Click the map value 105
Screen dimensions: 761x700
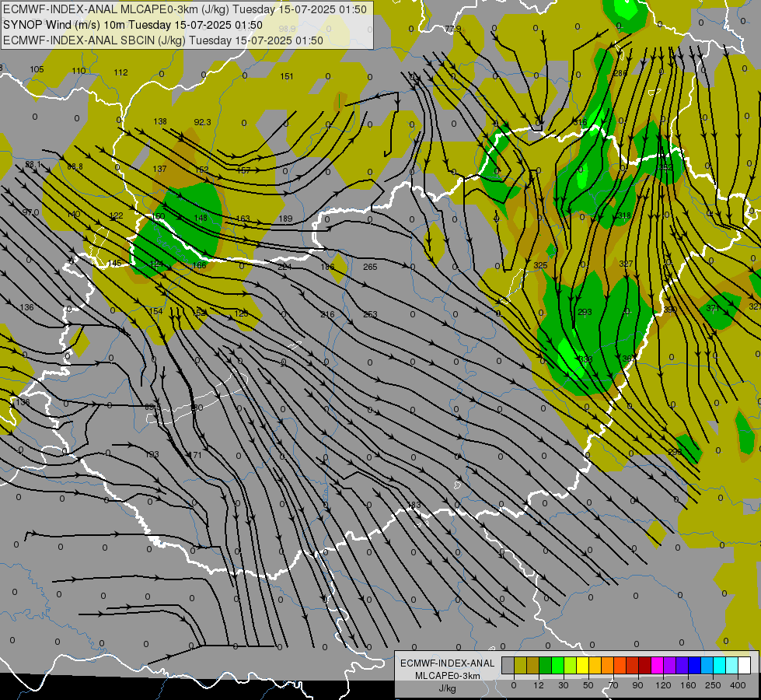coord(37,69)
